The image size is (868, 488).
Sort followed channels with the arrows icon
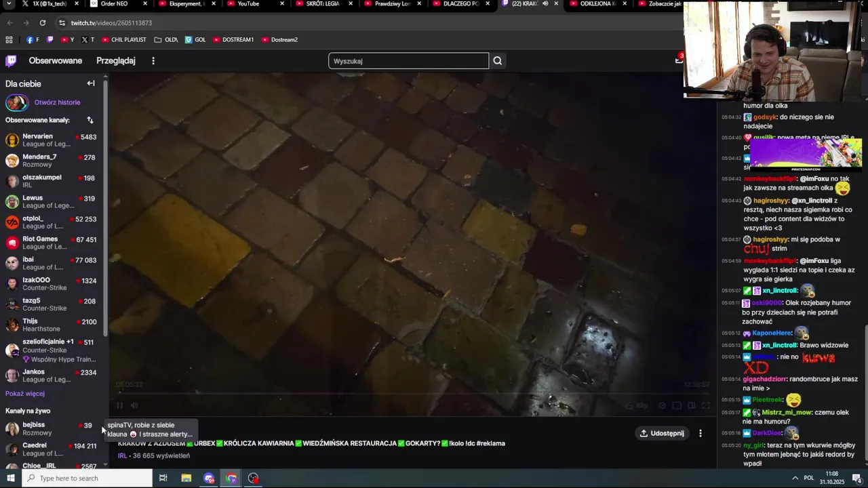[x=90, y=120]
